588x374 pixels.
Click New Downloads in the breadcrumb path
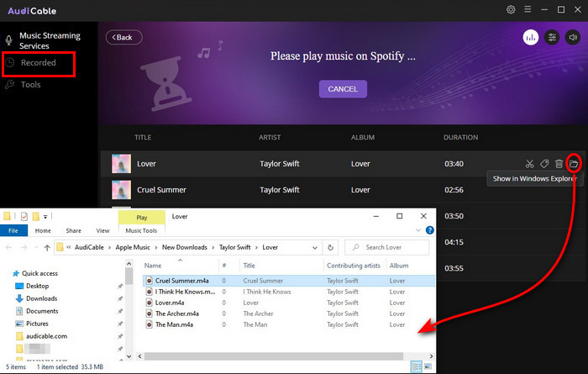185,248
